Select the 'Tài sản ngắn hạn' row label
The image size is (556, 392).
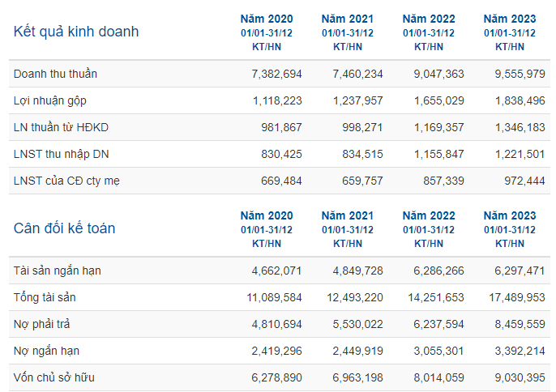pyautogui.click(x=57, y=271)
